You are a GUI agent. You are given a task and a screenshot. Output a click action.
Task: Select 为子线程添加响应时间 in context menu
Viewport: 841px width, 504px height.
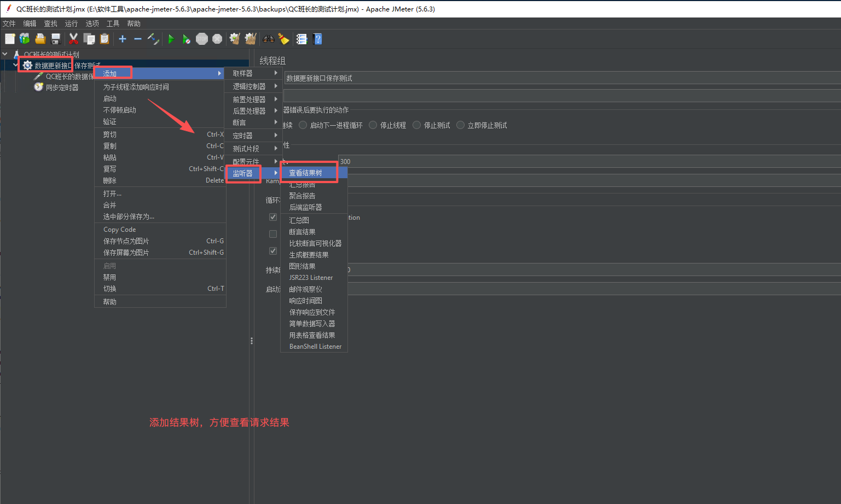(x=160, y=87)
